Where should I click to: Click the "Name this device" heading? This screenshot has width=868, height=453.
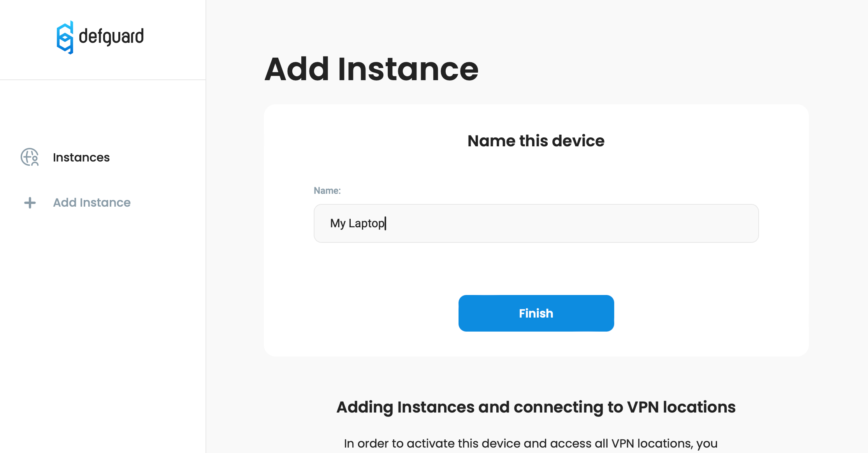pyautogui.click(x=536, y=141)
